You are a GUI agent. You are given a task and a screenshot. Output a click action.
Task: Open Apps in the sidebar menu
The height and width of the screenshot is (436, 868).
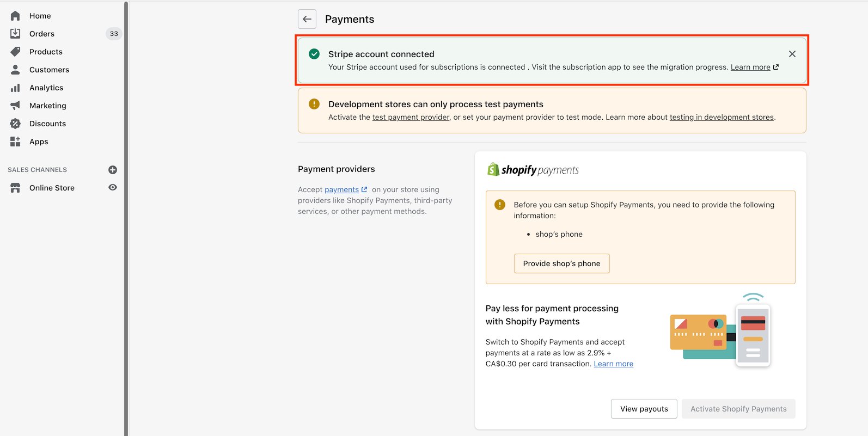point(39,142)
